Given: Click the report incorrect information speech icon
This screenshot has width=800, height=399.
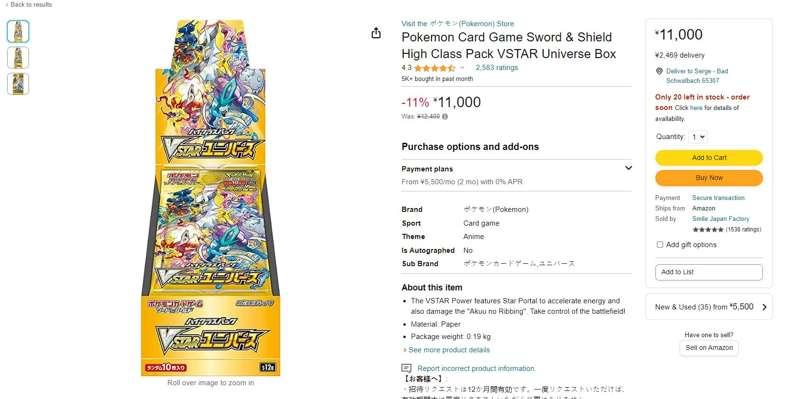Looking at the screenshot, I should click(x=406, y=368).
